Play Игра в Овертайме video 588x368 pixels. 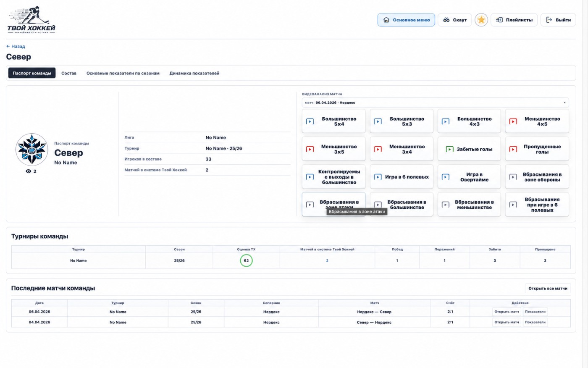click(x=469, y=177)
